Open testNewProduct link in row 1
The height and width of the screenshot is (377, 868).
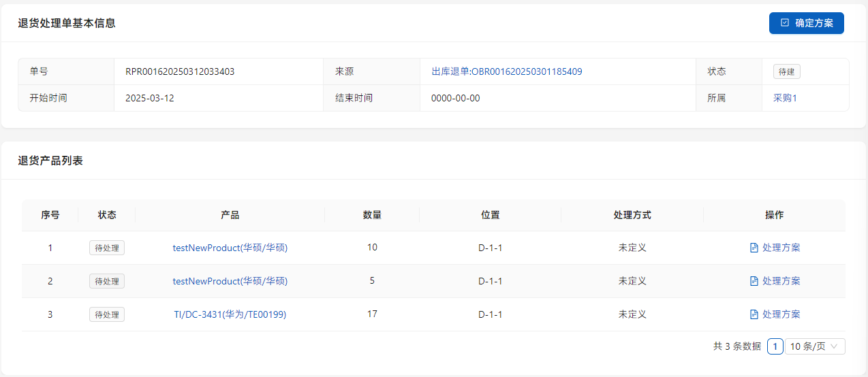[x=230, y=248]
